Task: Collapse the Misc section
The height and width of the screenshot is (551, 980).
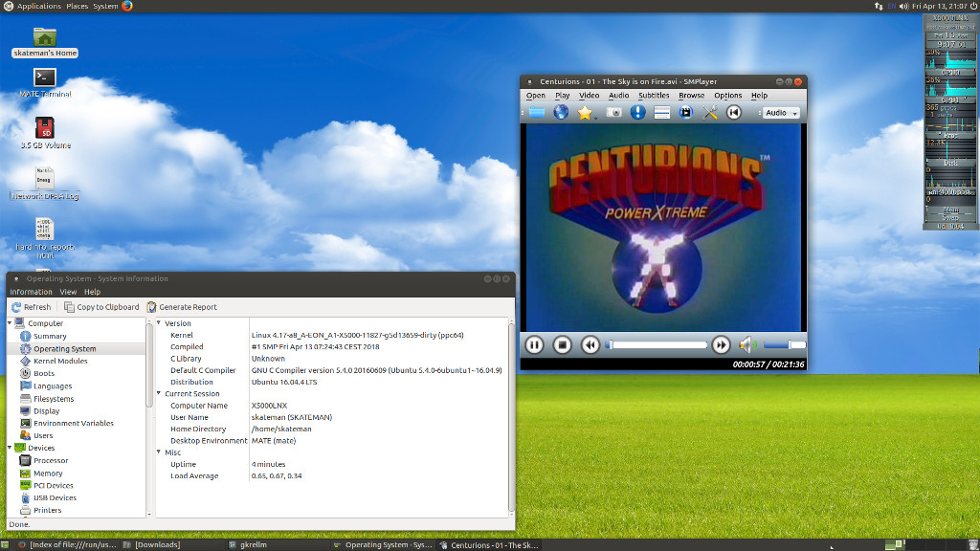Action: click(x=159, y=452)
